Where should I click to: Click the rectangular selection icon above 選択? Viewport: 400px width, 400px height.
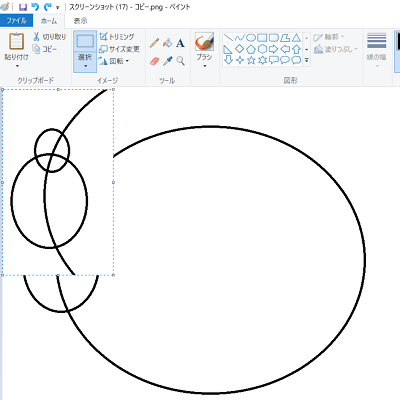(x=85, y=41)
